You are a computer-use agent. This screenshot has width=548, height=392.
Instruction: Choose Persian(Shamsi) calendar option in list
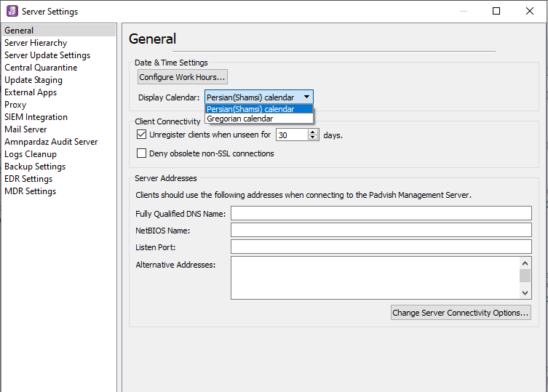coord(258,109)
